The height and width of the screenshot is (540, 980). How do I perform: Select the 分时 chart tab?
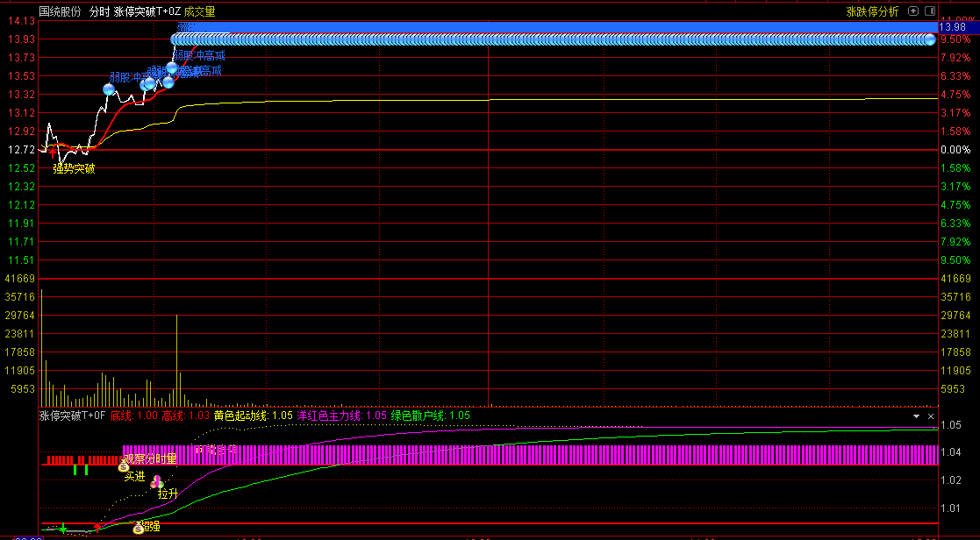click(x=99, y=11)
